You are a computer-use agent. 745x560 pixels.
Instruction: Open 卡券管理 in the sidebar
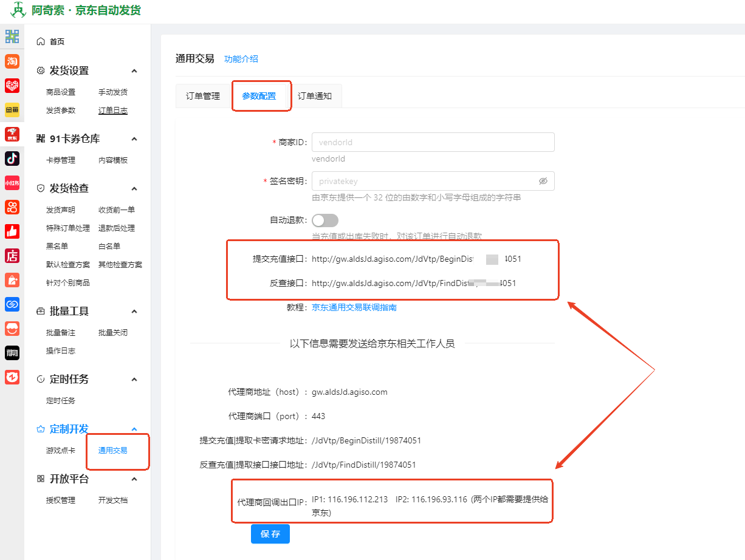tap(61, 160)
